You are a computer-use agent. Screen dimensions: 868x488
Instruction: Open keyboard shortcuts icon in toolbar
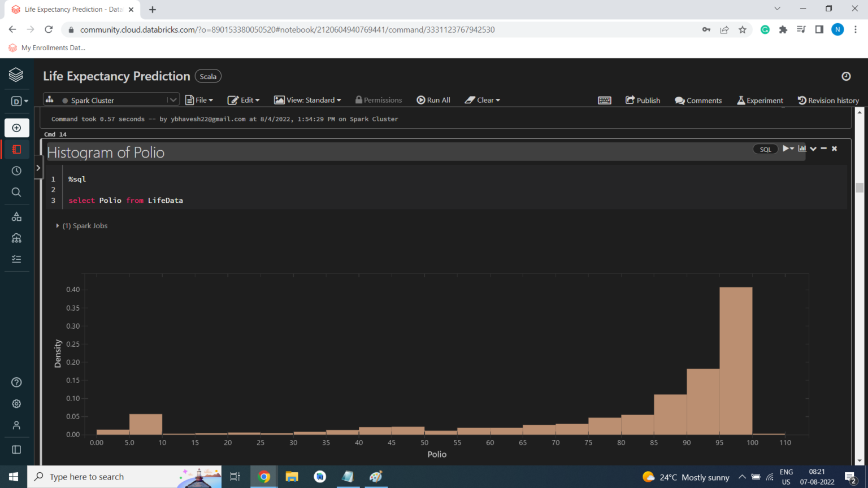[604, 101]
